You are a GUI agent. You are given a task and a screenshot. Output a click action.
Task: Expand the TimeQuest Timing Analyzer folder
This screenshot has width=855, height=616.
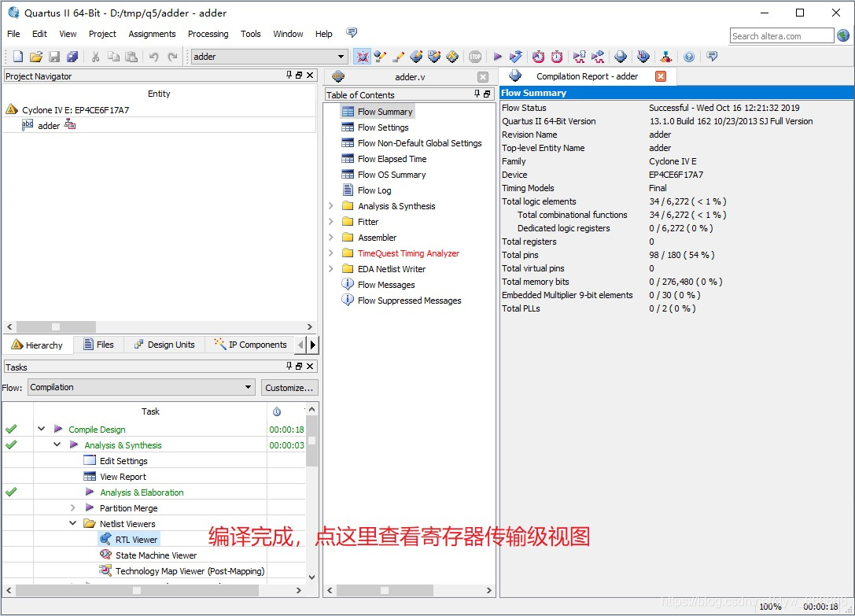pos(331,253)
